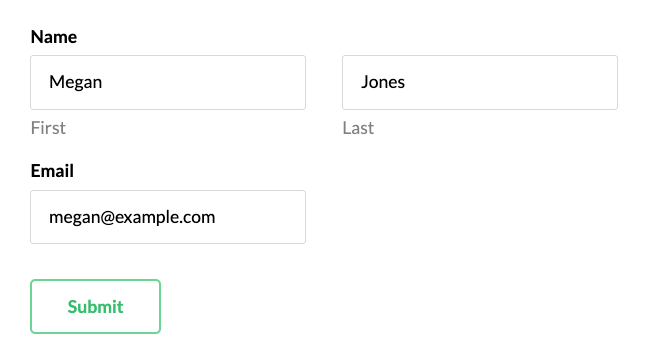Click the gray First sublabel
The image size is (648, 364).
point(48,128)
